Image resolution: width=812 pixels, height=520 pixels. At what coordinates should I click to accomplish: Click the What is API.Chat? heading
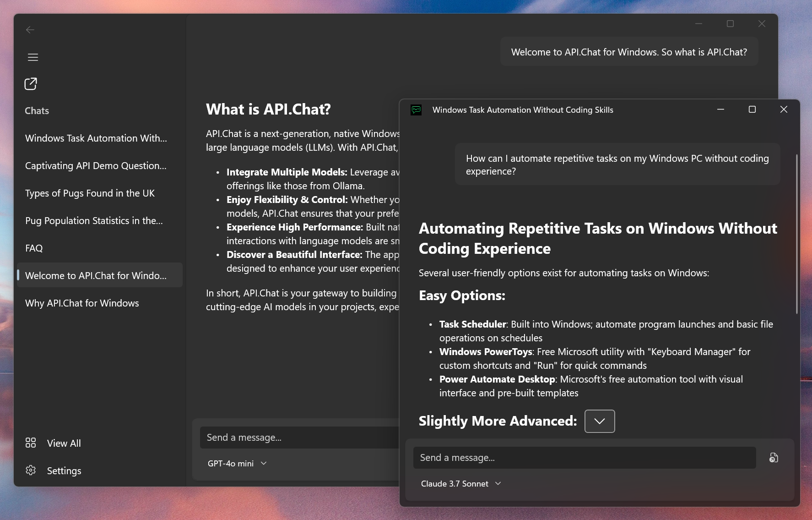pos(268,109)
